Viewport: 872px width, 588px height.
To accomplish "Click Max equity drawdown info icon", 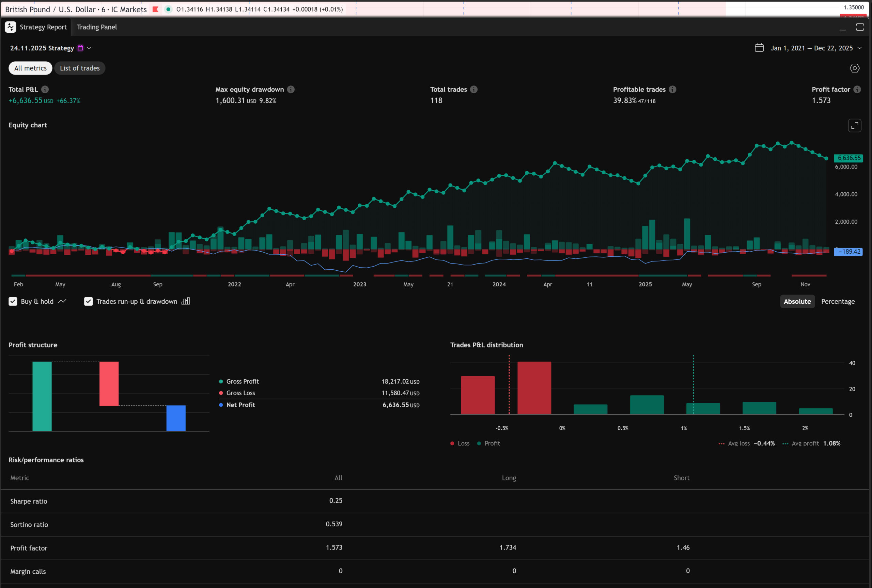I will point(291,89).
